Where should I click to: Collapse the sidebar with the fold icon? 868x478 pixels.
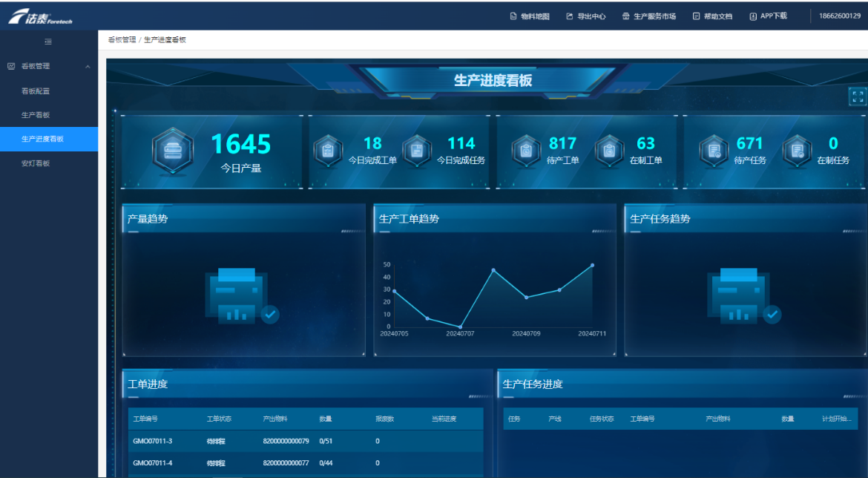tap(48, 42)
